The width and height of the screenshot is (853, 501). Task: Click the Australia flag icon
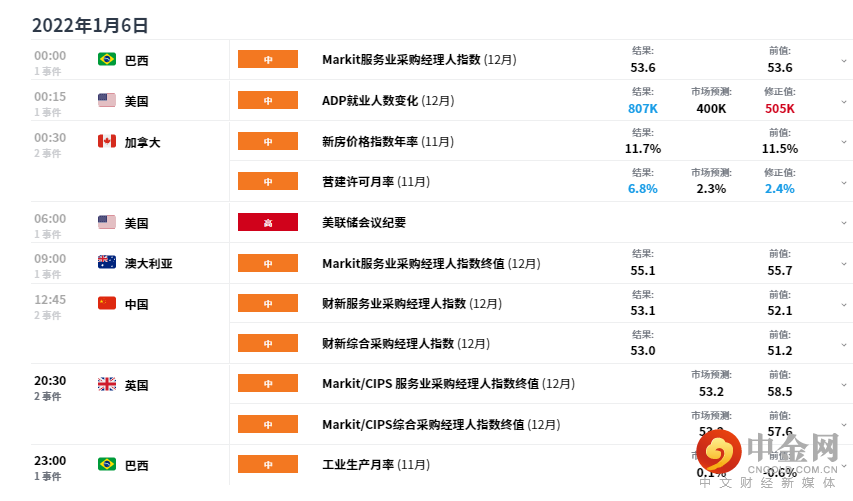pos(107,262)
